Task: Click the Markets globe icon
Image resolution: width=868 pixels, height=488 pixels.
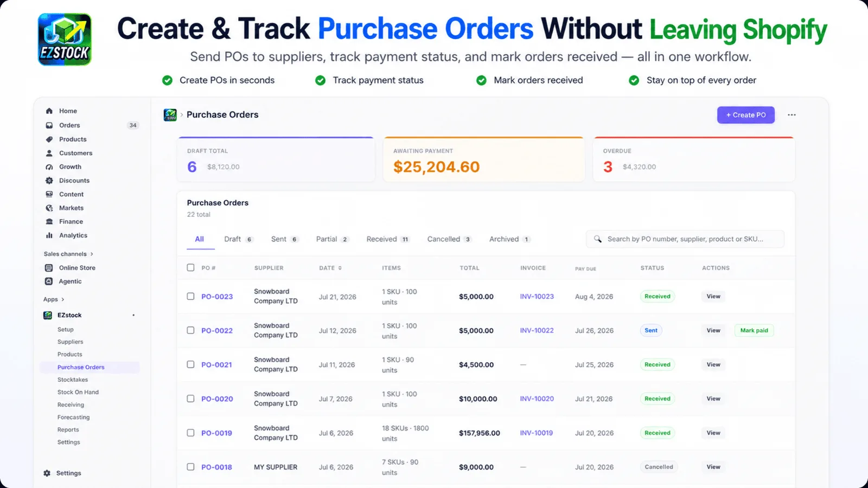Action: click(x=49, y=208)
